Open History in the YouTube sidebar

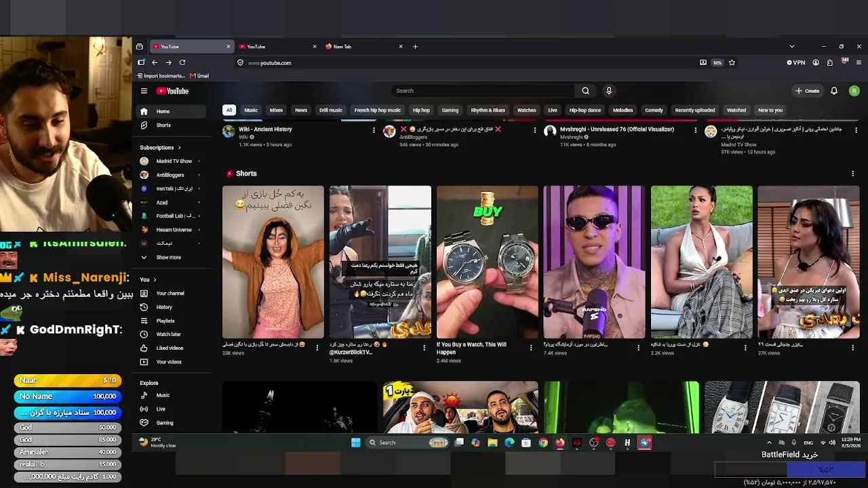(x=172, y=307)
